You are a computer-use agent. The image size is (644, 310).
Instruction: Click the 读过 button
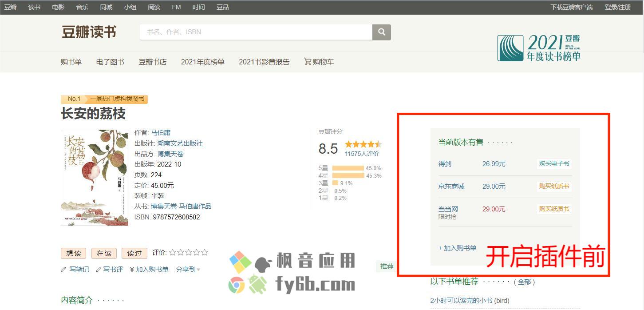click(x=134, y=253)
